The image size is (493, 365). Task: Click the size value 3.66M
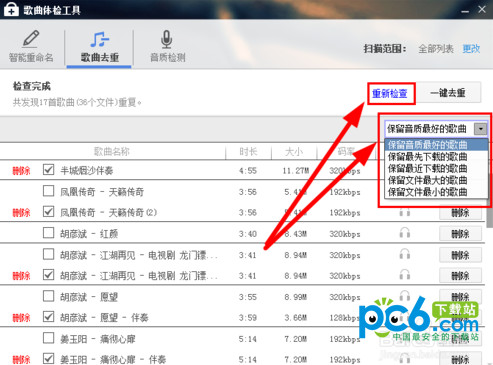coord(296,318)
